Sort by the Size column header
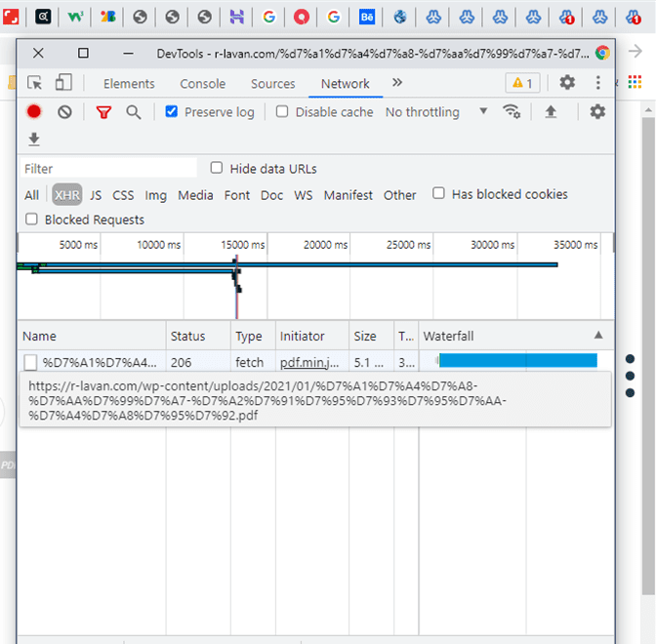656x644 pixels. pyautogui.click(x=372, y=336)
